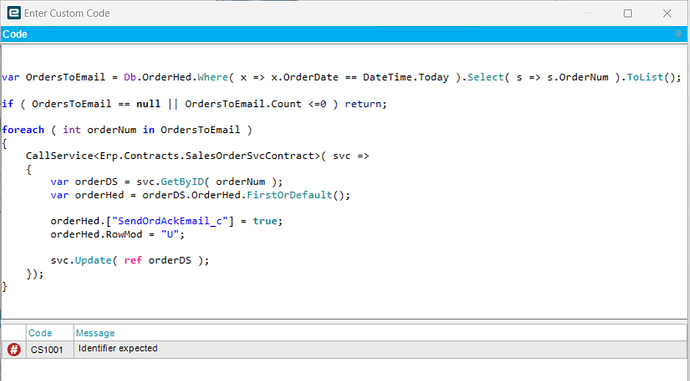690x381 pixels.
Task: Maximize the Enter Custom Code window
Action: click(628, 14)
